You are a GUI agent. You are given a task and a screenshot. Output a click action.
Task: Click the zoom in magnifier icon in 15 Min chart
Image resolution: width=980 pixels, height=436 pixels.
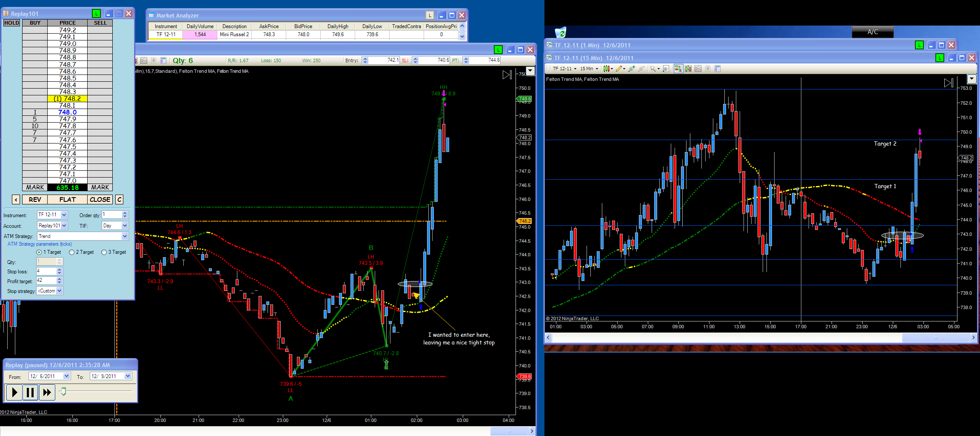pos(632,69)
